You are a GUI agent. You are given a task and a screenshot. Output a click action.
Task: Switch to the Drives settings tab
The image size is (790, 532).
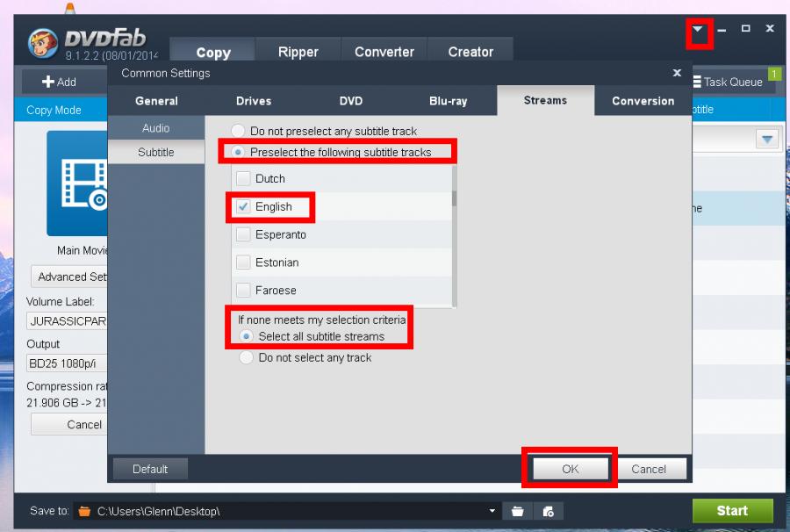pos(254,101)
